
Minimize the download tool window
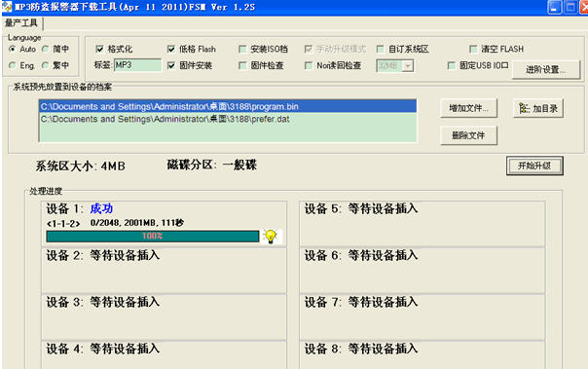[x=555, y=7]
